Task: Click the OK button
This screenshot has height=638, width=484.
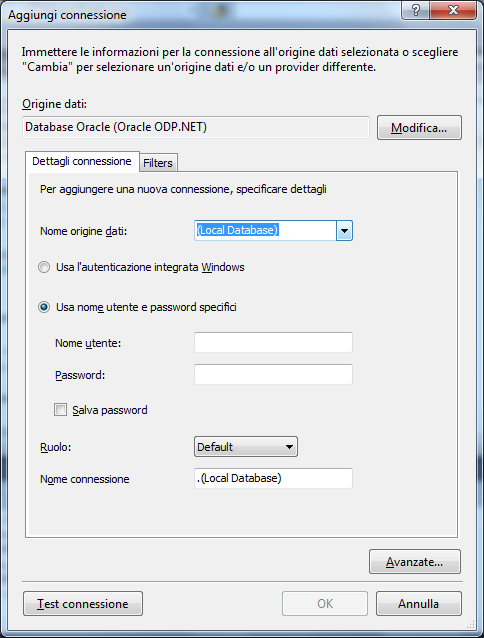Action: coord(325,604)
